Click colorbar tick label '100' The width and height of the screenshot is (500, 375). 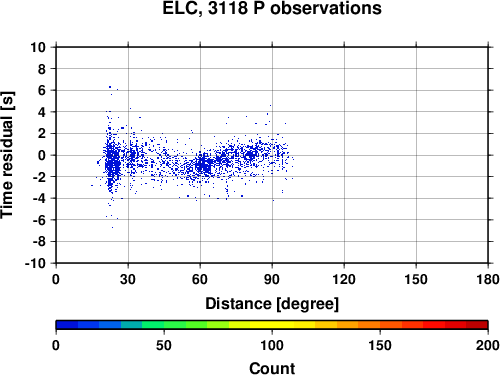point(272,345)
